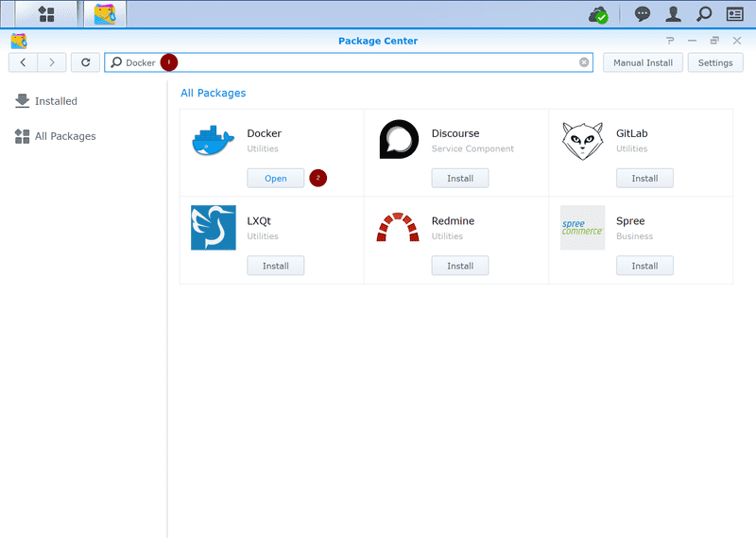Open the user account options icon
The height and width of the screenshot is (538, 756).
(673, 14)
